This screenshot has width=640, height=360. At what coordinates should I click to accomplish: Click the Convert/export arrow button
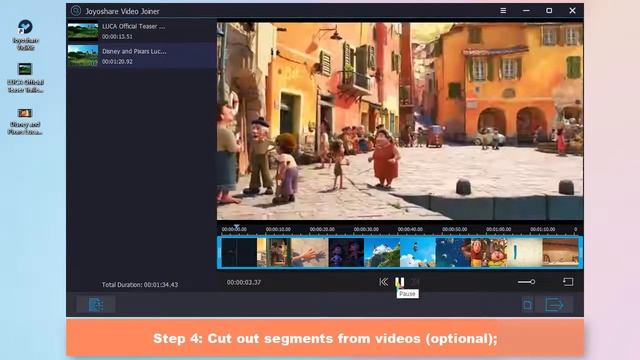click(555, 304)
